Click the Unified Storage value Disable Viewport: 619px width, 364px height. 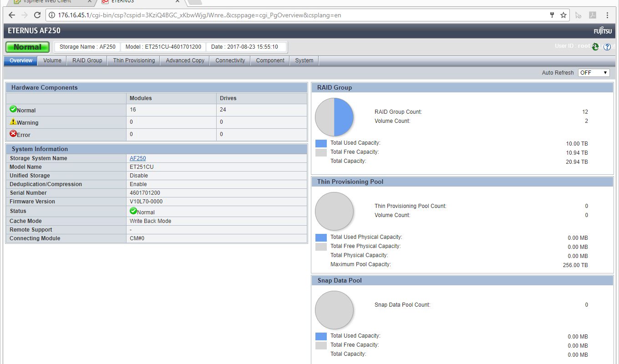pos(138,176)
